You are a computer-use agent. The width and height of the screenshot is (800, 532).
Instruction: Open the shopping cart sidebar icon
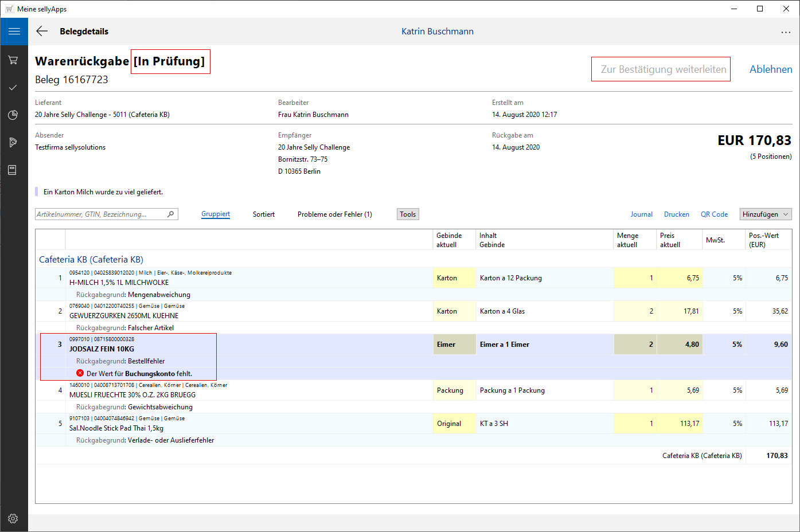pyautogui.click(x=13, y=60)
